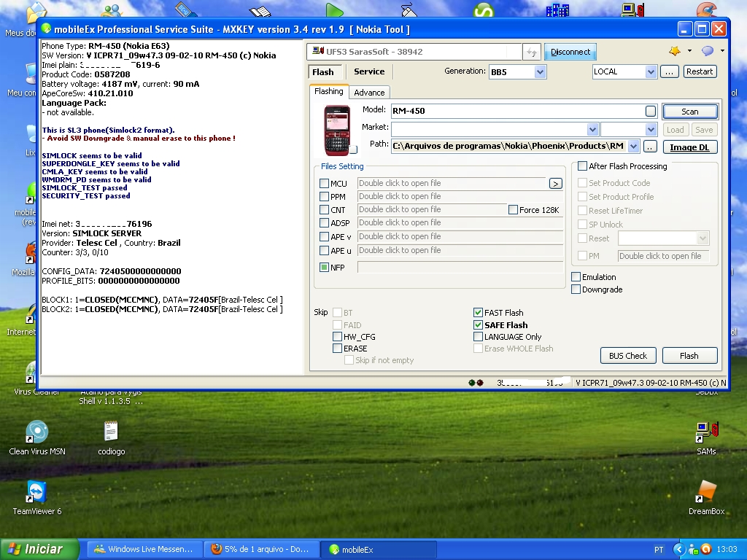The height and width of the screenshot is (560, 747).
Task: Open the Iniciar start menu
Action: click(39, 549)
